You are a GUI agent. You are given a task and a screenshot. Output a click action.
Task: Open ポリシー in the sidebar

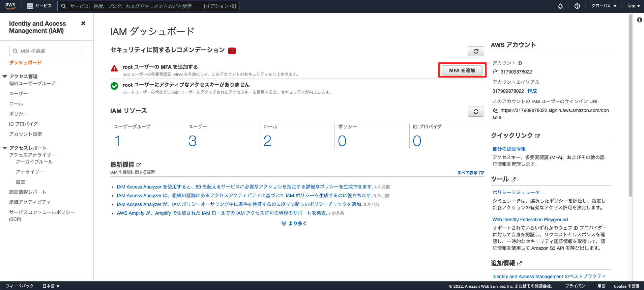pyautogui.click(x=18, y=114)
